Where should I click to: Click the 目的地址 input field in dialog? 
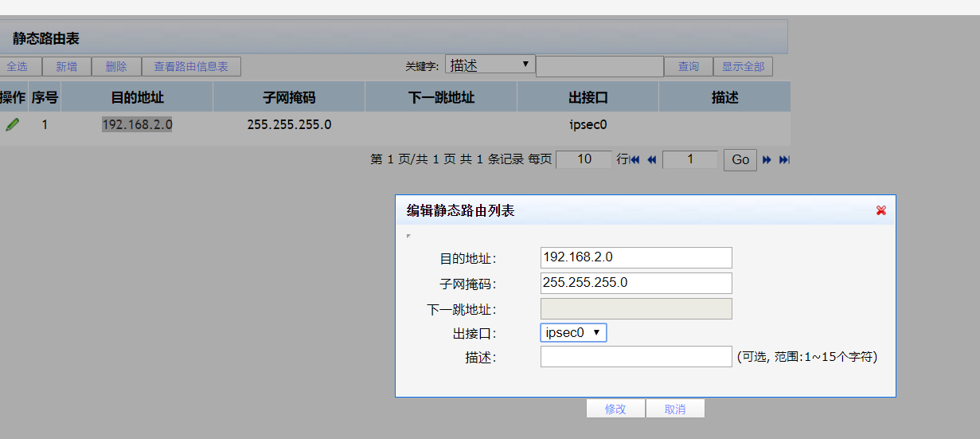635,257
